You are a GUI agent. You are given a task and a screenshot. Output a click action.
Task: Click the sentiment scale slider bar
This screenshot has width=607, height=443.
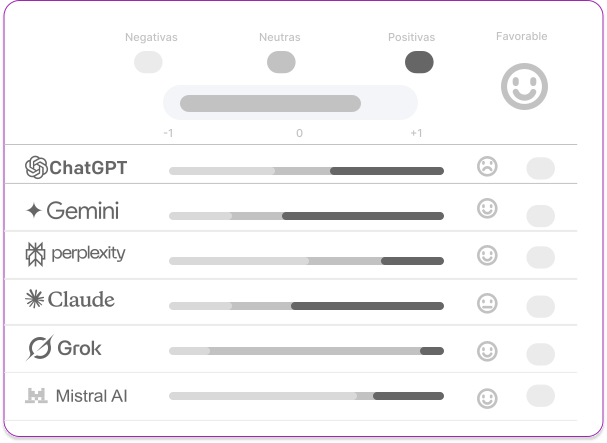290,103
